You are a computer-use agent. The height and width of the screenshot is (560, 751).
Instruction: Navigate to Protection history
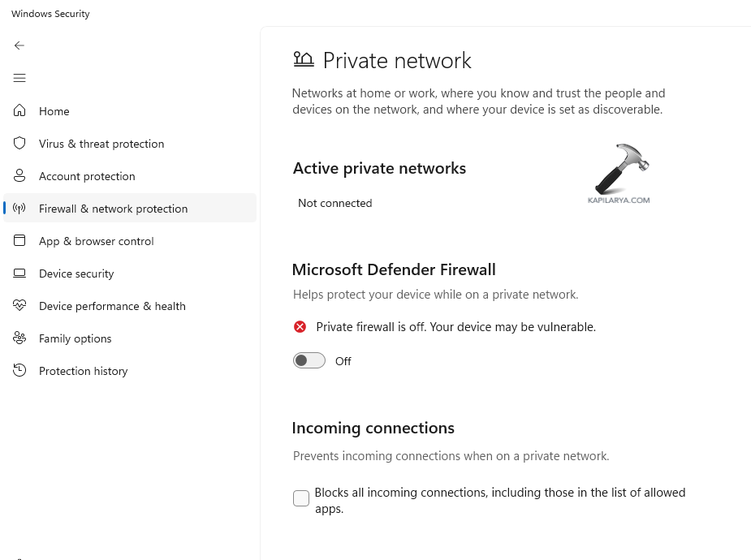coord(83,371)
